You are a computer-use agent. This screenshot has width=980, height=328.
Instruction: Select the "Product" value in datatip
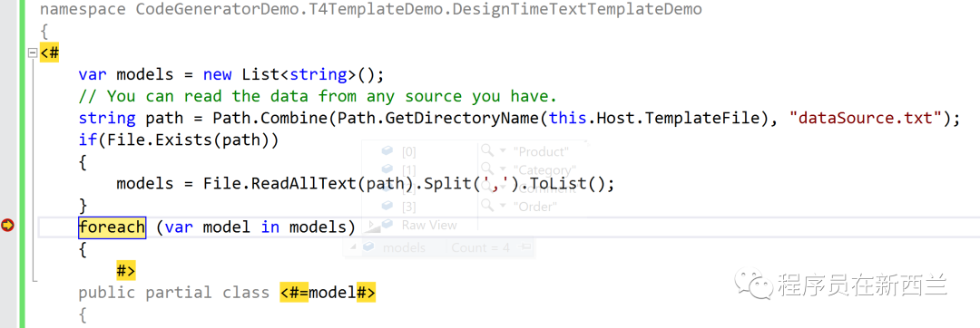541,151
